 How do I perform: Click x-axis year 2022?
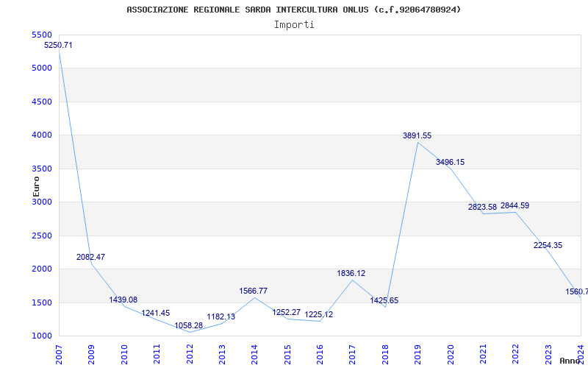(516, 354)
